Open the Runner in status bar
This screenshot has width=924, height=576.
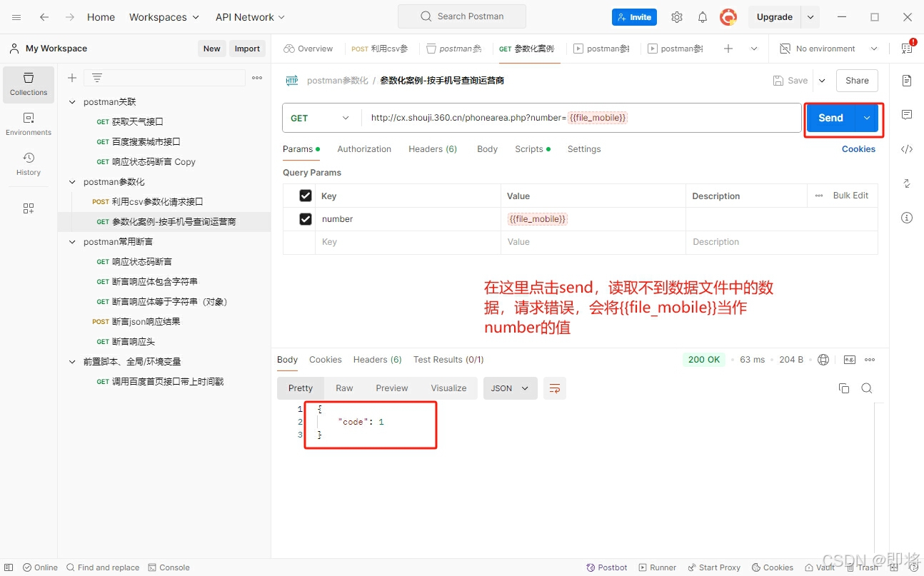[657, 567]
